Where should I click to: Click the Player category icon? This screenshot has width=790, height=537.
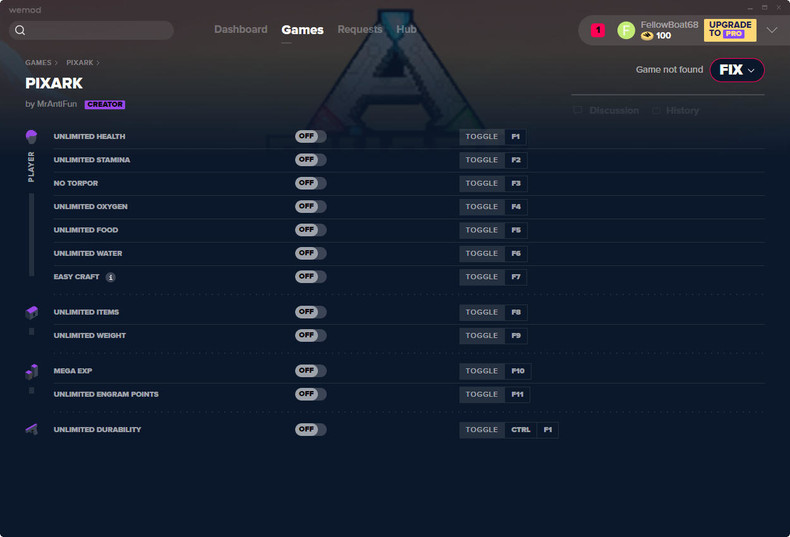pyautogui.click(x=31, y=137)
